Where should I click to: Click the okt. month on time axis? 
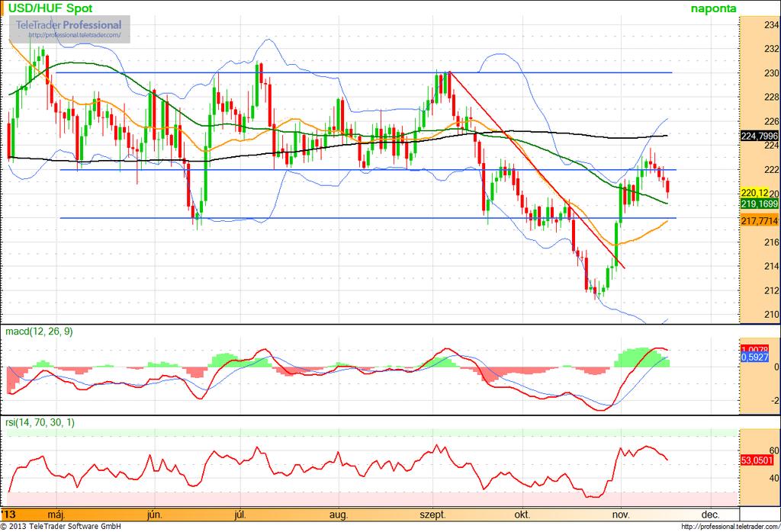(x=522, y=514)
